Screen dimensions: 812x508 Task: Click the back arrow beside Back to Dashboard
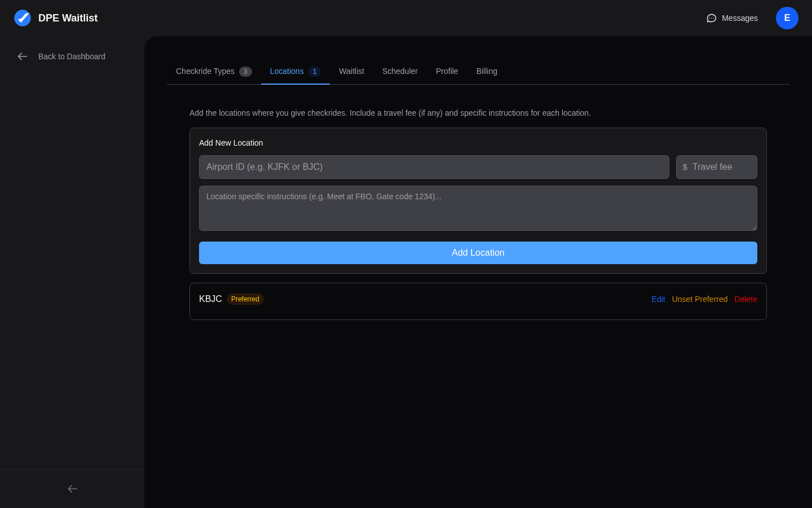[22, 56]
